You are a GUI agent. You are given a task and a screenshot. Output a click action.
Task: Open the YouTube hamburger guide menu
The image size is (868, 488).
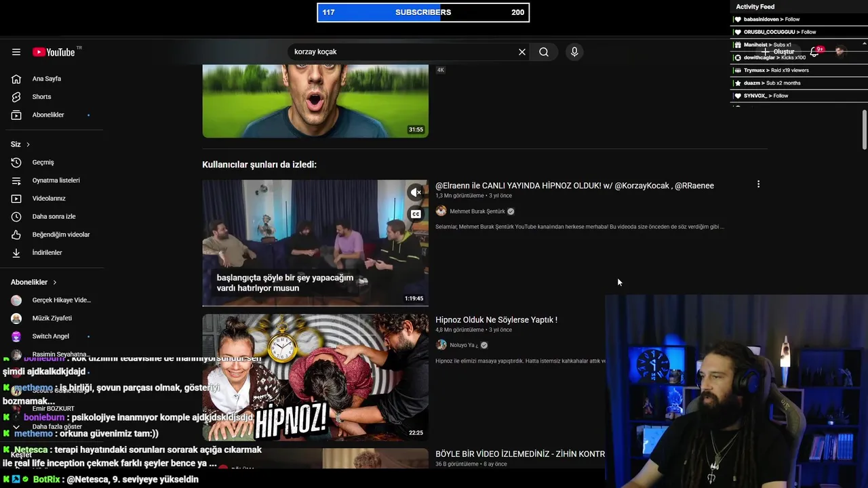point(16,52)
